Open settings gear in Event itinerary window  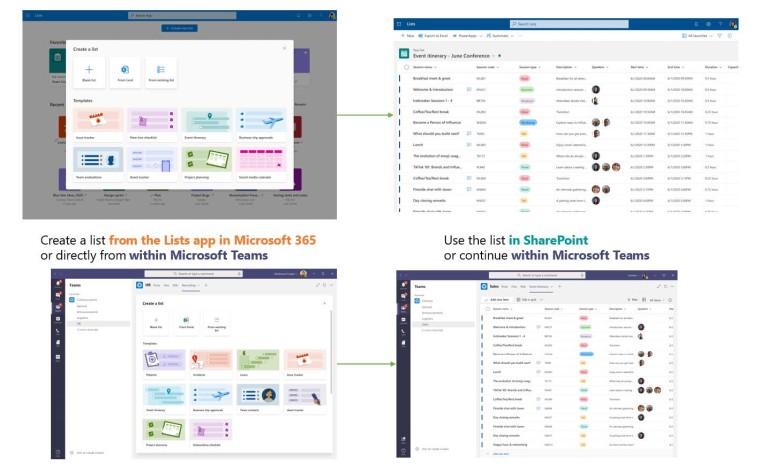708,24
